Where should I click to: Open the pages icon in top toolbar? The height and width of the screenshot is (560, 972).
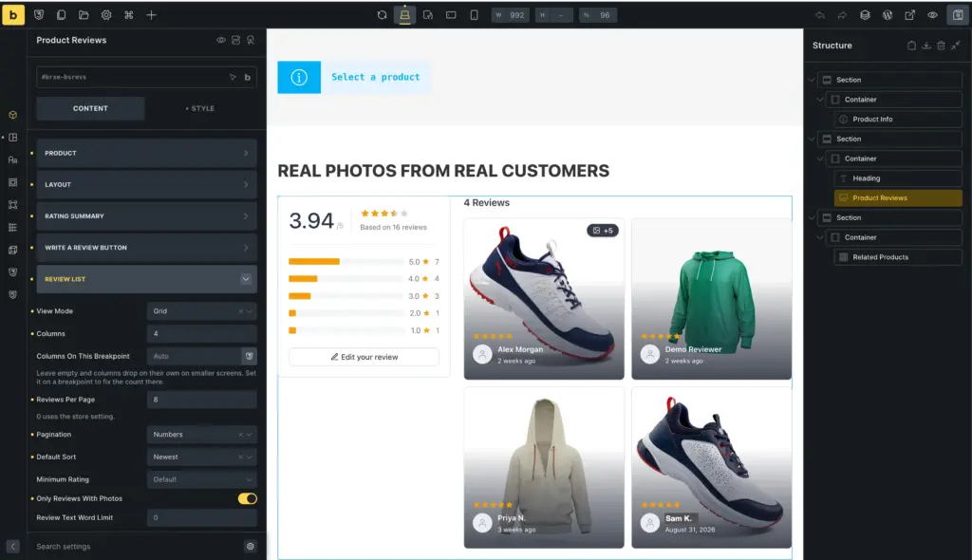pyautogui.click(x=62, y=15)
